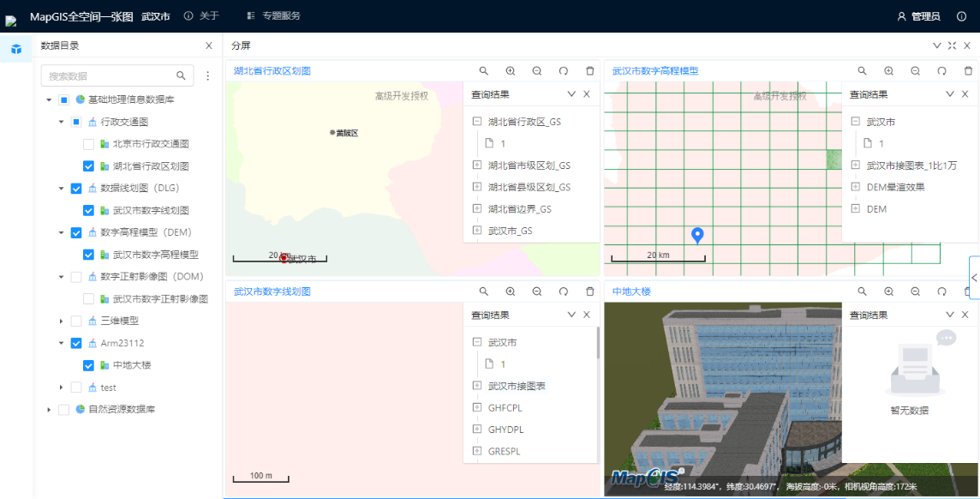Expand GHFCPL result node
This screenshot has height=499, width=980.
(477, 408)
